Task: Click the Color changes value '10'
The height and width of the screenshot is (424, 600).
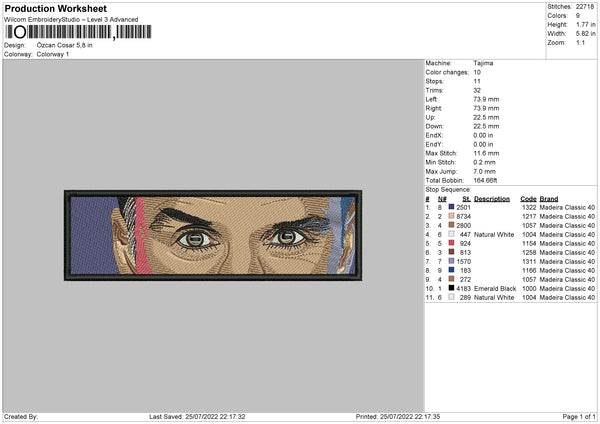Action: [x=477, y=72]
